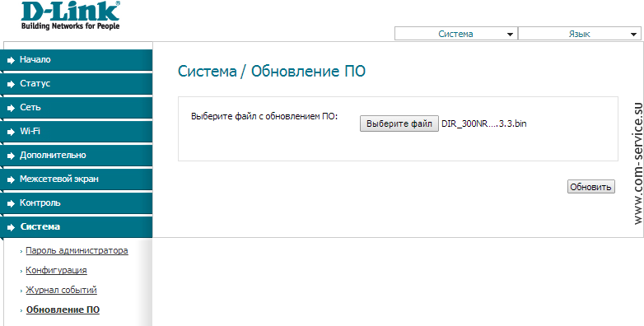The width and height of the screenshot is (644, 326).
Task: Open the Журнал событий link
Action: click(x=61, y=290)
